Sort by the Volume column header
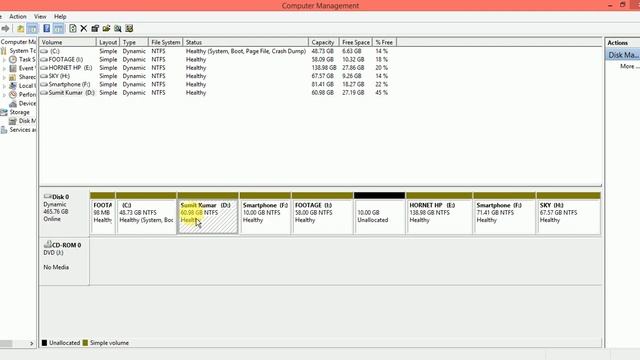This screenshot has width=640, height=360. coord(67,42)
